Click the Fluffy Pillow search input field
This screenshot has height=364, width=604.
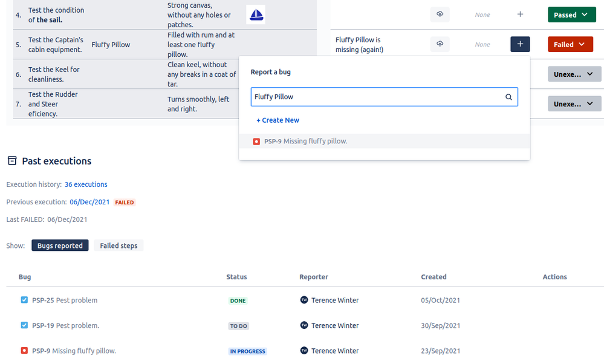363,97
